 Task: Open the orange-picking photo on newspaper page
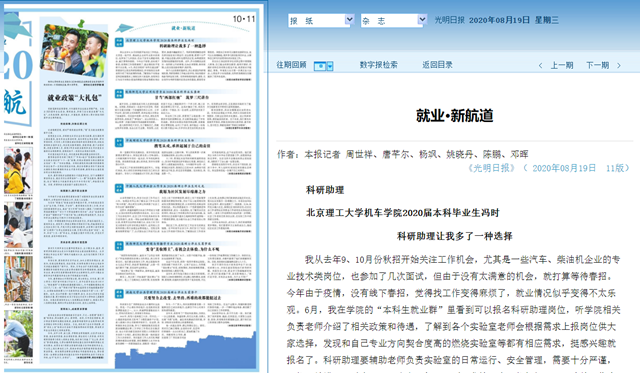pos(74,50)
